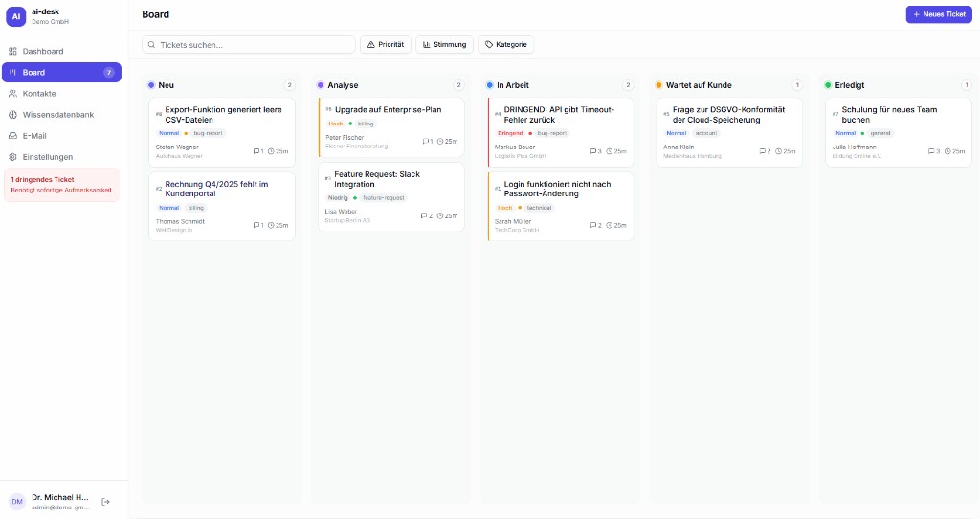This screenshot has height=519, width=980.
Task: Open the 1 dringendes Ticket alert
Action: (61, 185)
